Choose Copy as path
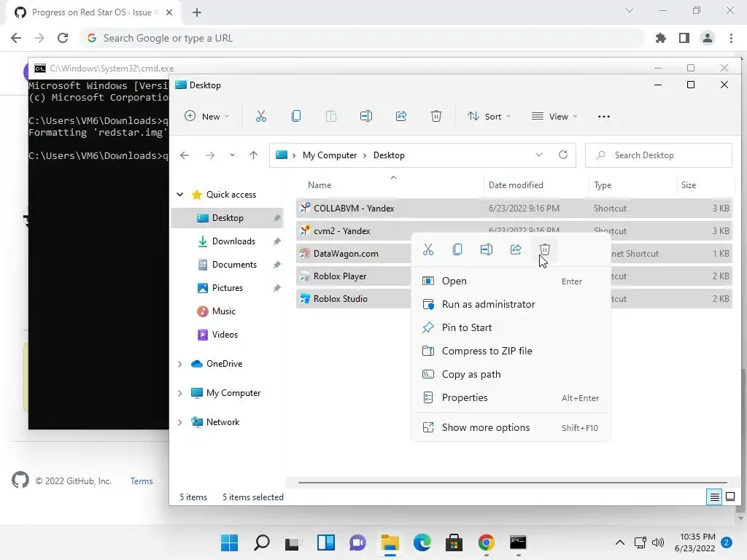This screenshot has height=560, width=747. tap(511, 374)
